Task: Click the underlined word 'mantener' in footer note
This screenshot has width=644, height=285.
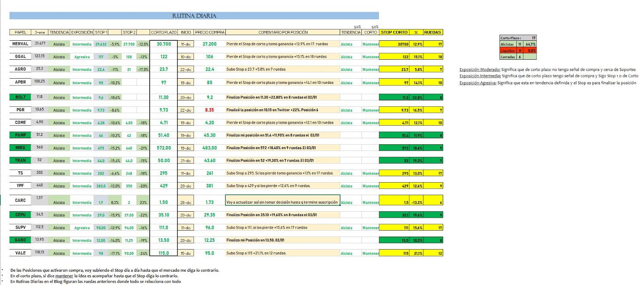Action: (64, 276)
